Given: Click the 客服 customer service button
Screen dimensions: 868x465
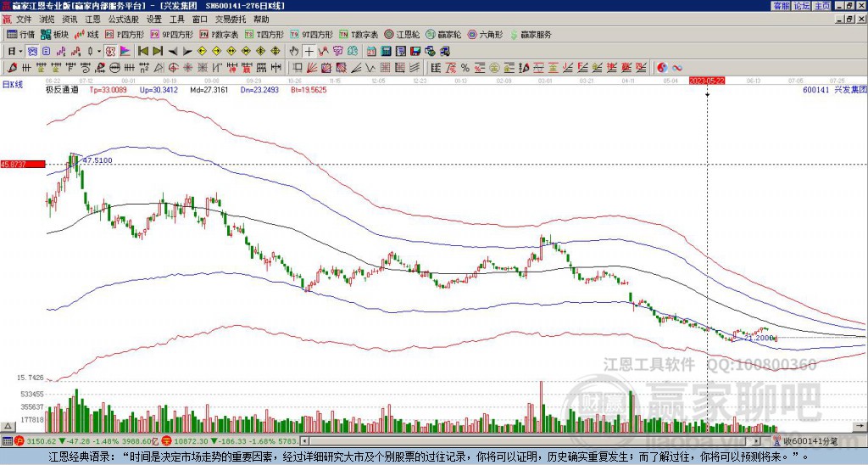Looking at the screenshot, I should pyautogui.click(x=782, y=6).
